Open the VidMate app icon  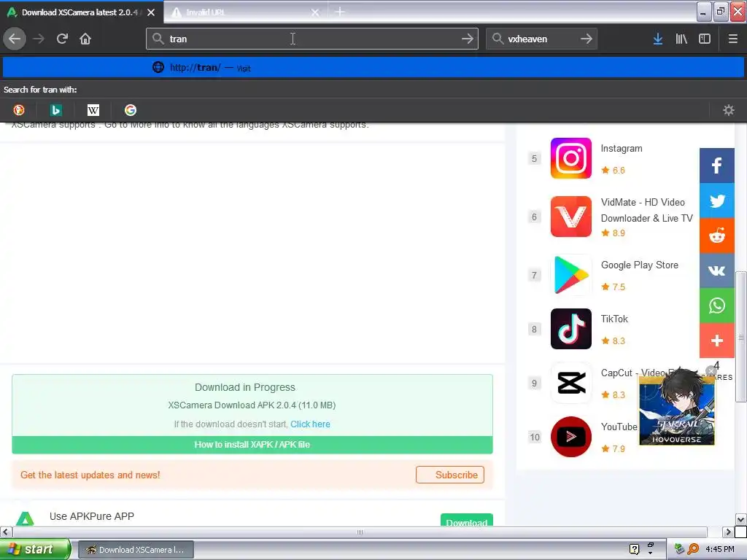(570, 217)
